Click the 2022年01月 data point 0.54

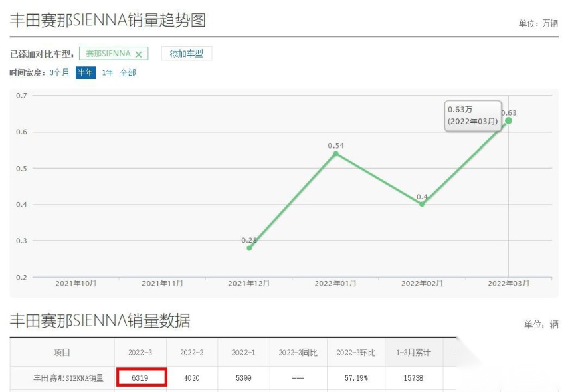tap(336, 153)
